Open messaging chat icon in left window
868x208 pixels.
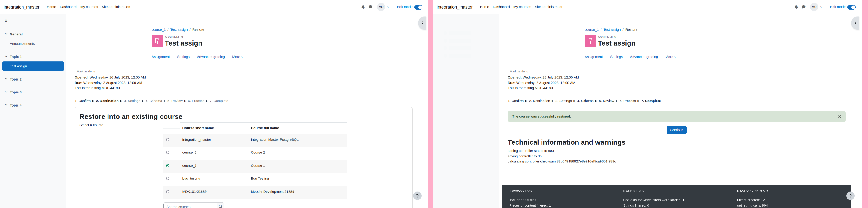(x=370, y=7)
